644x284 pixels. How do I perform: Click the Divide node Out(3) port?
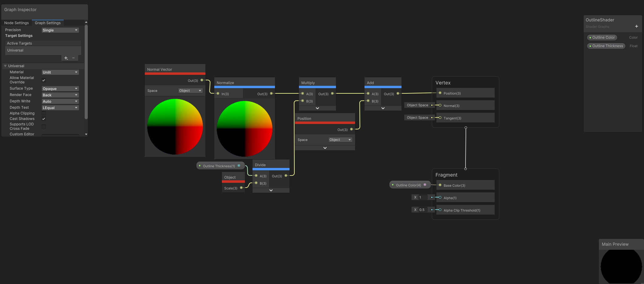point(286,176)
